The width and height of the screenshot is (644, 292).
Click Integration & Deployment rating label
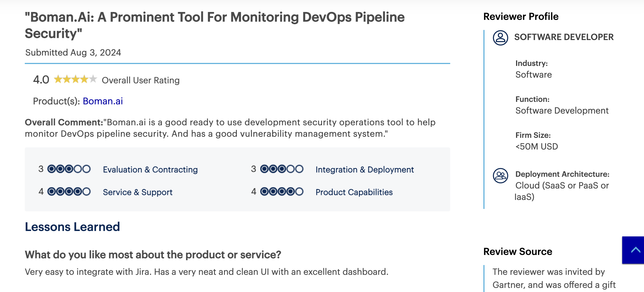(364, 169)
